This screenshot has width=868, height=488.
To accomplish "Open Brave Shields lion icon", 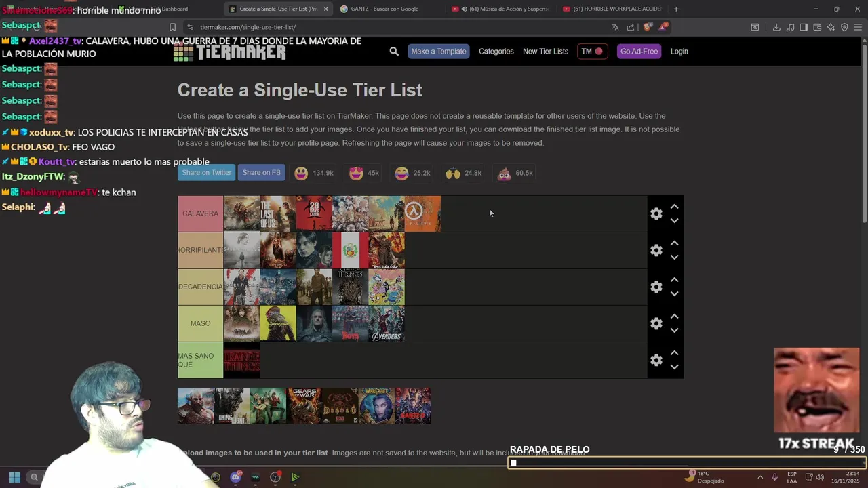I will point(647,27).
